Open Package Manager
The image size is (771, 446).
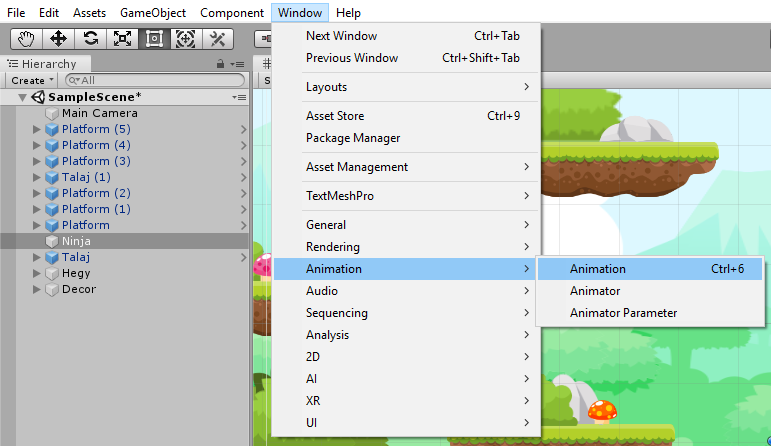(x=406, y=138)
